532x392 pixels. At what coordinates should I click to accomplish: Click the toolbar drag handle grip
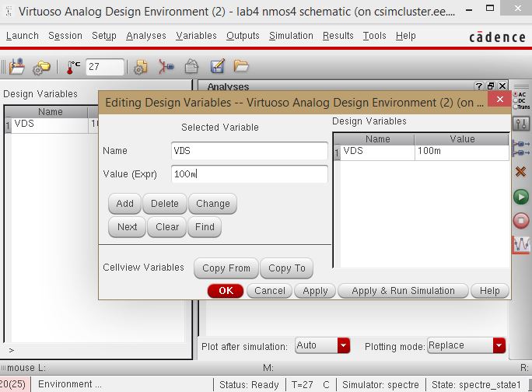pyautogui.click(x=3, y=67)
